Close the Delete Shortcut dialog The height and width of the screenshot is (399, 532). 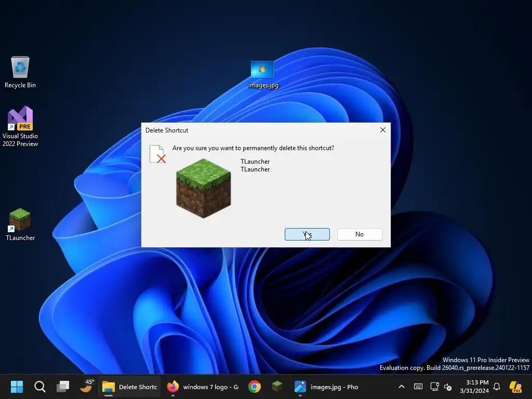383,130
